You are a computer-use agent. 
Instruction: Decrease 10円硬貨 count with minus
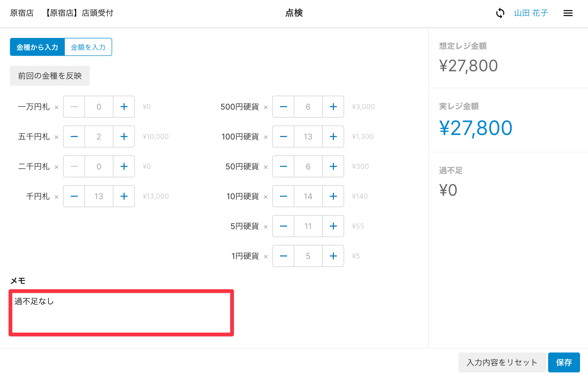coord(283,196)
